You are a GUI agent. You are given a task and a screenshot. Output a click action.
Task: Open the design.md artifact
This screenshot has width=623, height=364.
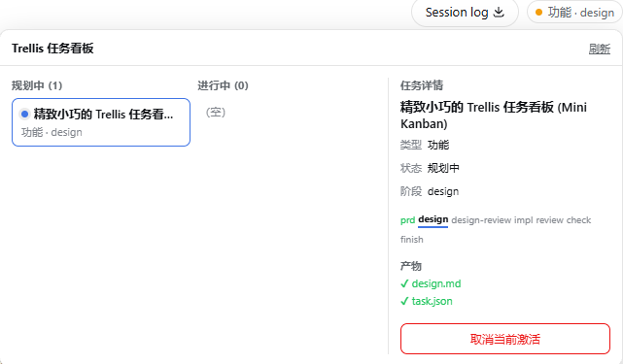(x=436, y=283)
